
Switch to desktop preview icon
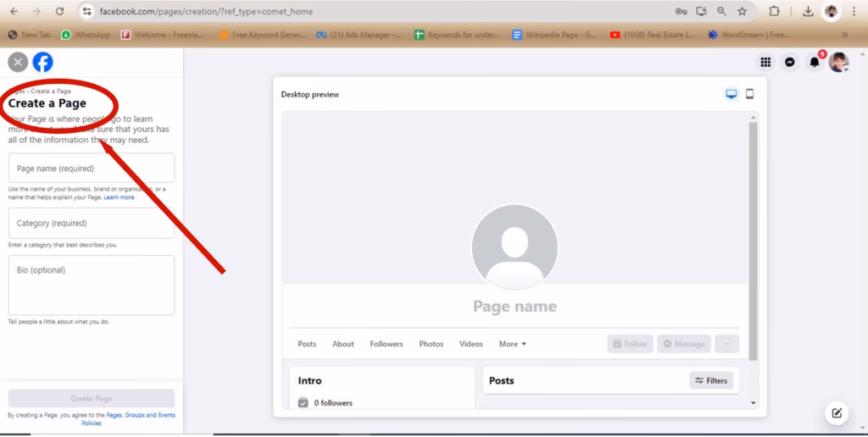pyautogui.click(x=732, y=94)
